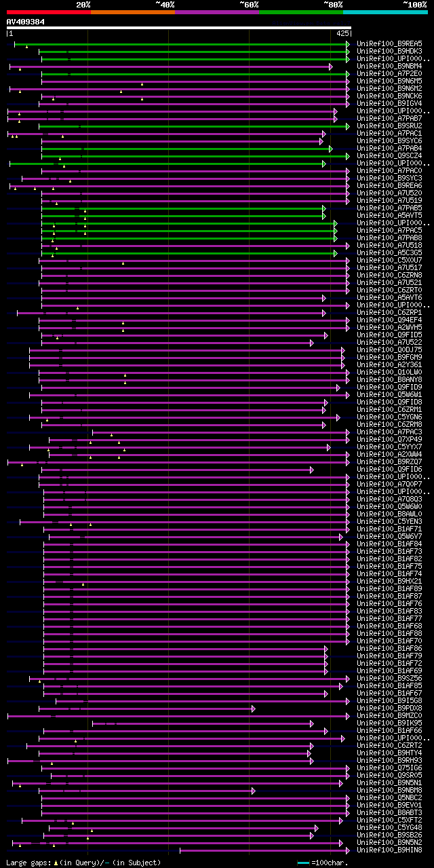Click the UniRef100_Q9SCZ4 entry
This screenshot has height=868, width=434.
tap(389, 155)
